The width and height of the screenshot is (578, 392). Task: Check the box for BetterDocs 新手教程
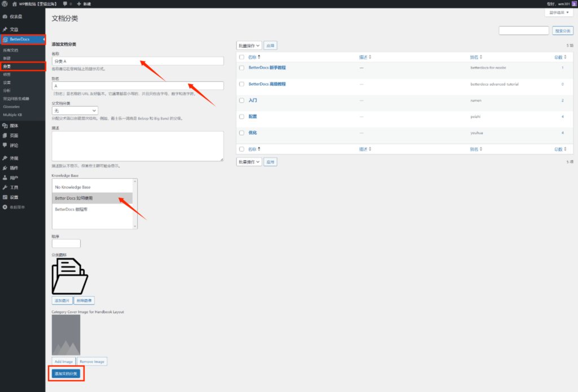point(242,68)
